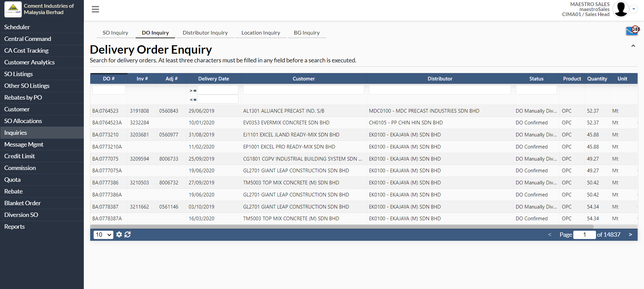The height and width of the screenshot is (289, 644).
Task: Open Scheduler in the sidebar
Action: 42,27
